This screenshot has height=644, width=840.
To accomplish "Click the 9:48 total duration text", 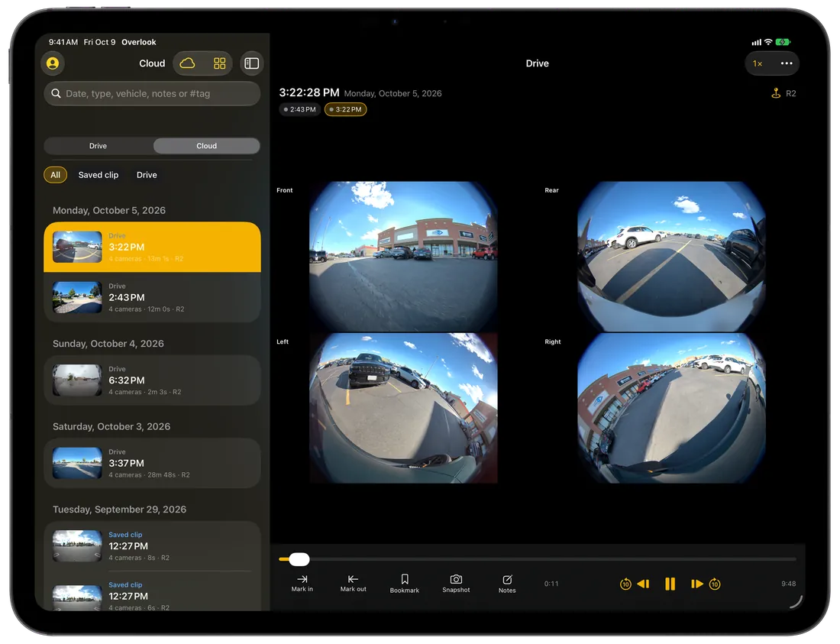I will pos(788,584).
